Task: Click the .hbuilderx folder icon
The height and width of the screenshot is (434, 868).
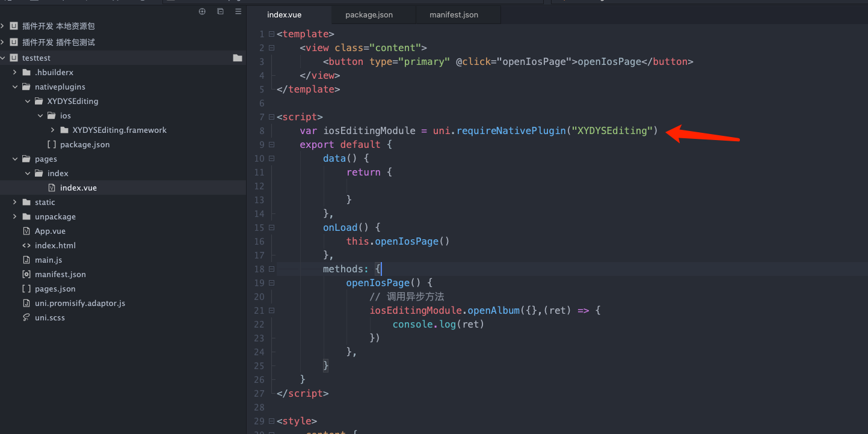Action: click(26, 72)
